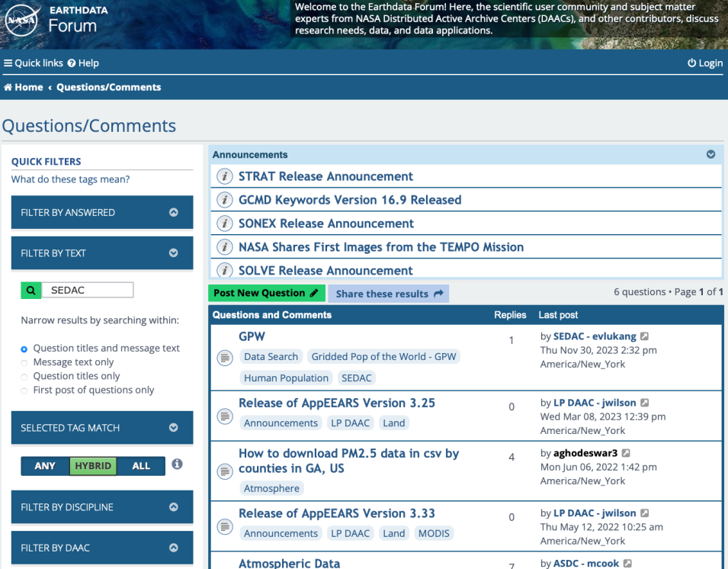Go to last post by ASDC - mcook
This screenshot has height=569, width=728.
pyautogui.click(x=627, y=564)
